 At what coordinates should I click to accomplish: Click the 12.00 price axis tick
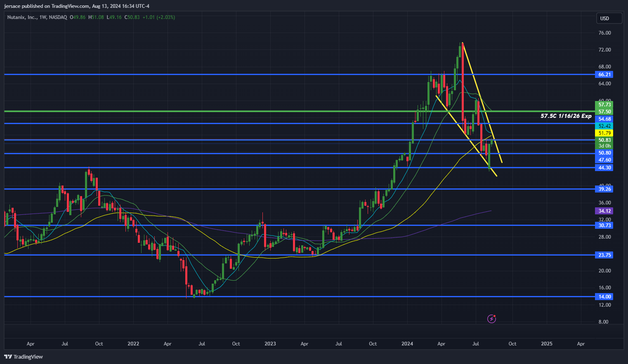pos(604,305)
